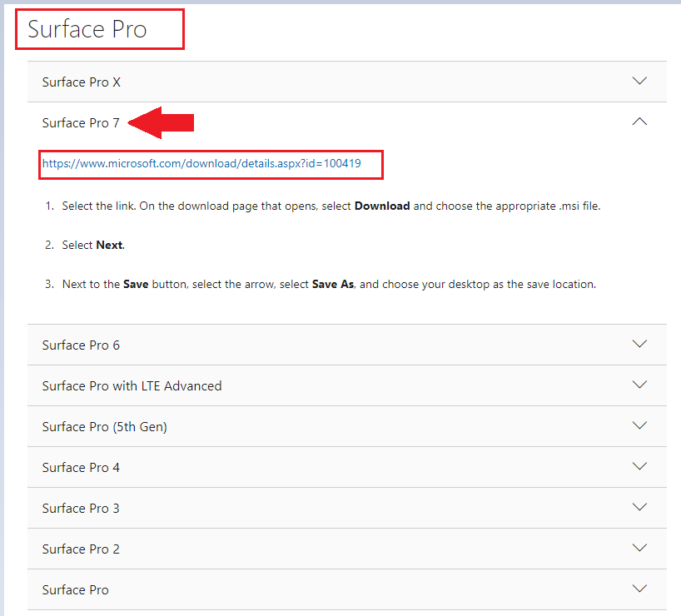Expand the Surface Pro (5th Gen) chevron
681x616 pixels.
click(639, 425)
